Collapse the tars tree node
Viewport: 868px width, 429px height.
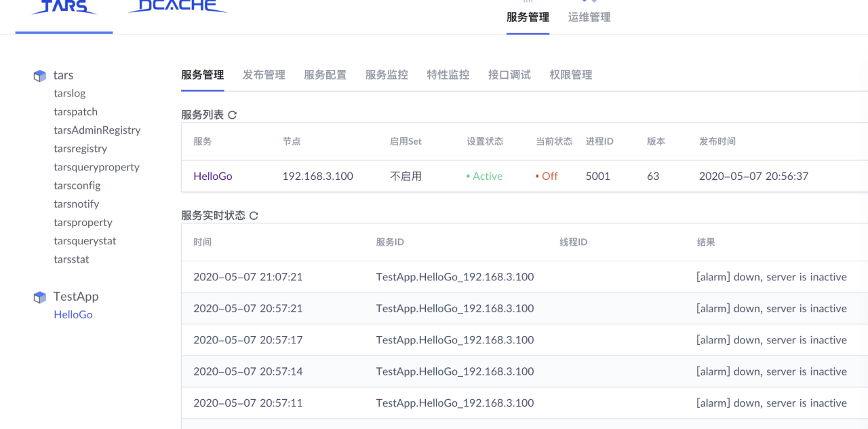pos(63,75)
